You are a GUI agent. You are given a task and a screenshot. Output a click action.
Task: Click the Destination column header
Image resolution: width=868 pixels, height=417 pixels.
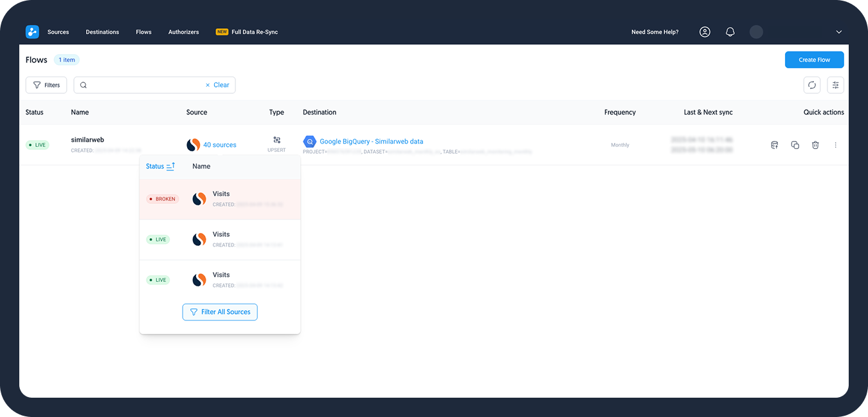[x=320, y=112]
